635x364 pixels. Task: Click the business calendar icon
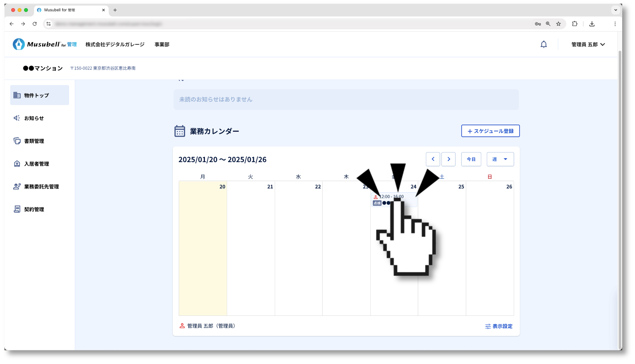[x=180, y=131]
